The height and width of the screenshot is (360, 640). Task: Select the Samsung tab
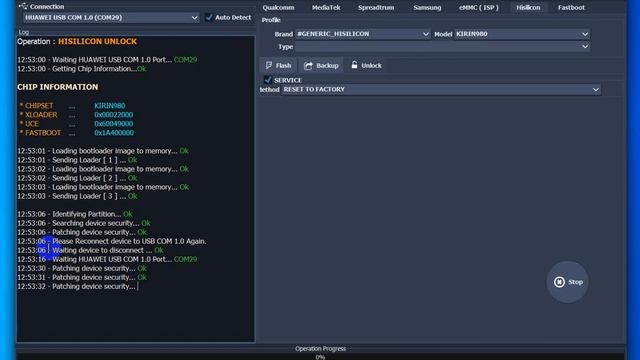click(x=427, y=7)
